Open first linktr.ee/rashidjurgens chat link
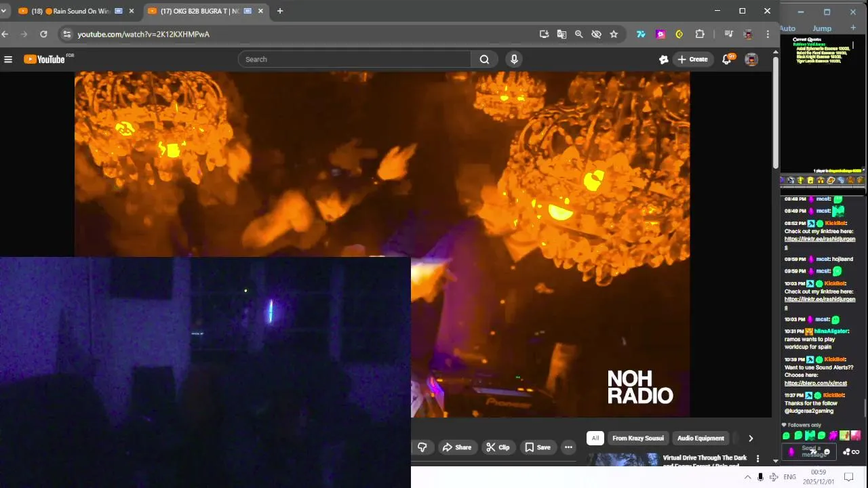The height and width of the screenshot is (488, 868). coord(820,243)
